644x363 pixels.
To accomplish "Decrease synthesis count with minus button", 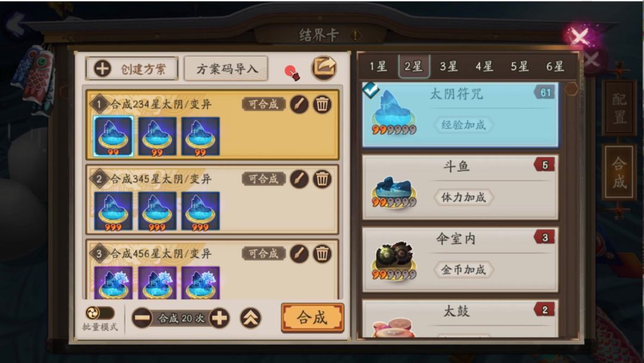I will point(143,318).
